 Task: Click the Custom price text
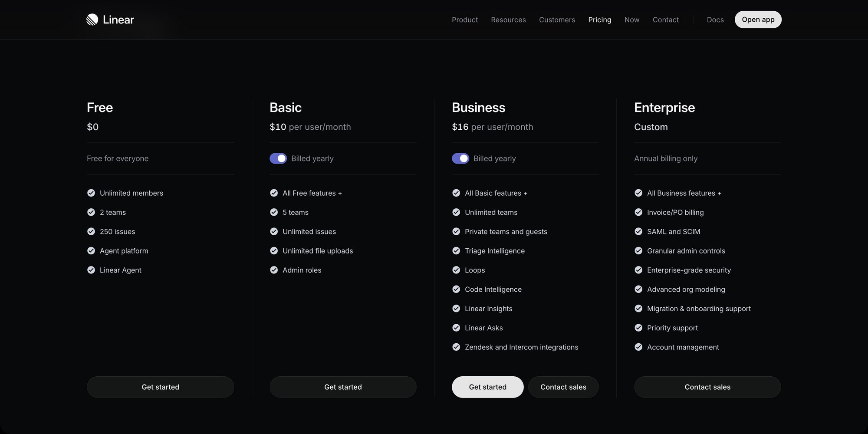point(651,127)
